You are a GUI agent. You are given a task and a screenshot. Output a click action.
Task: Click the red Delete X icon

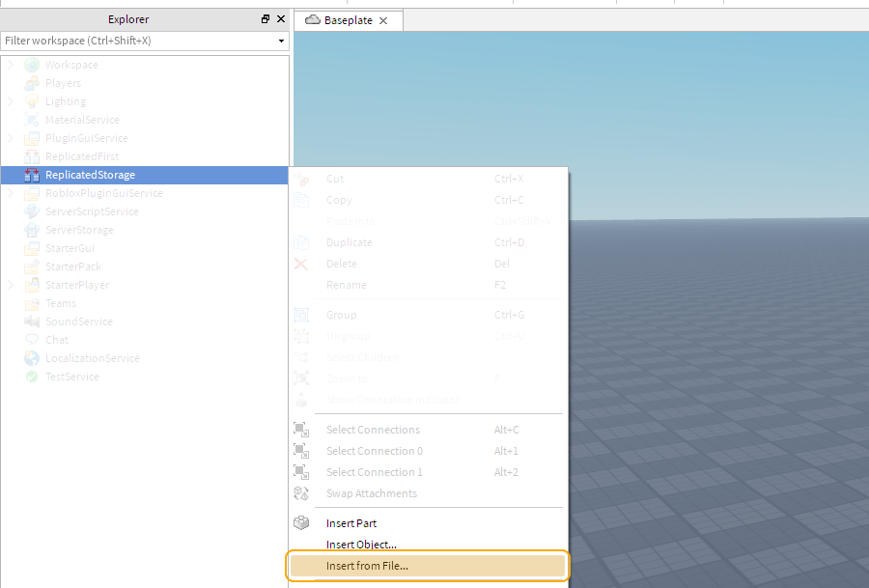tap(300, 263)
